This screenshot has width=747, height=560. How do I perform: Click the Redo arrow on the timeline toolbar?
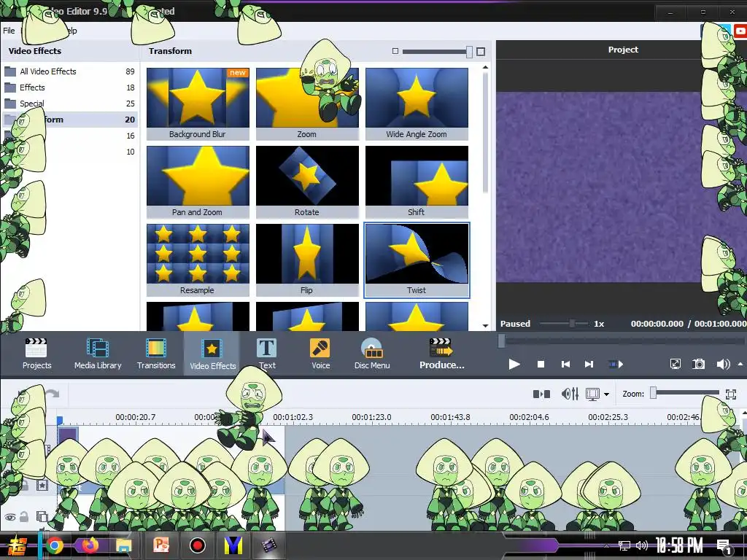pos(53,394)
